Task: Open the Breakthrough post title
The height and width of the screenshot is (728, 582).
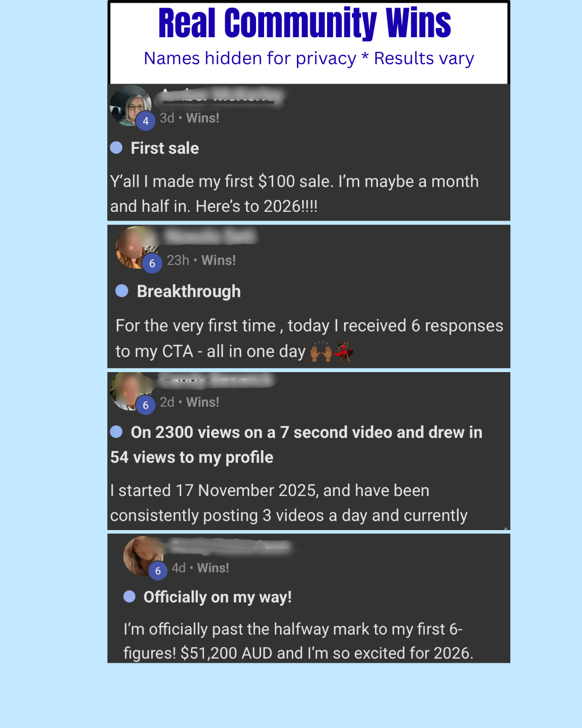Action: click(x=189, y=292)
